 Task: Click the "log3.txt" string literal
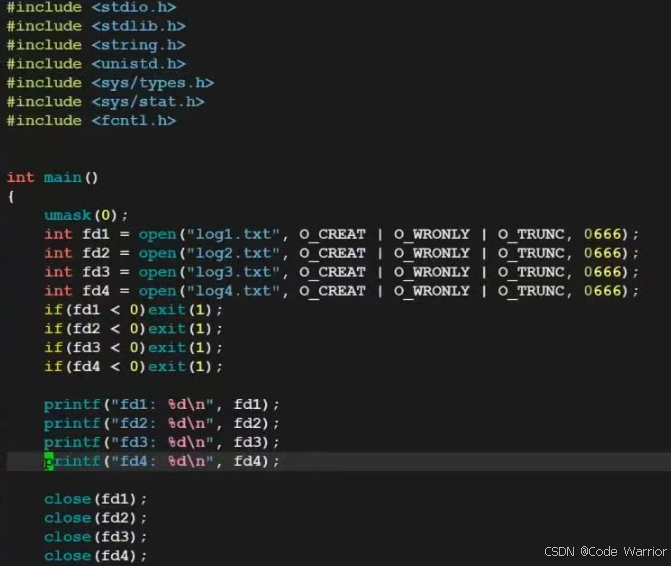click(x=233, y=272)
